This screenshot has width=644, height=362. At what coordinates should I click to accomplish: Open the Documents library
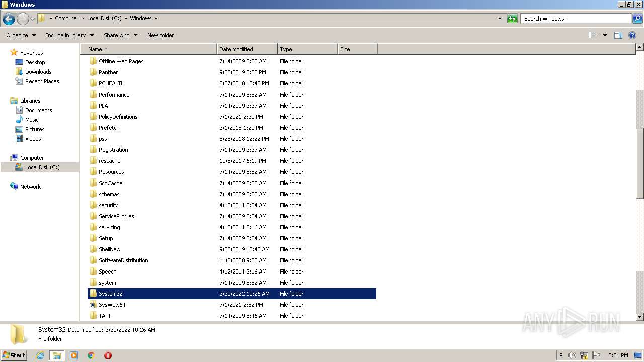coord(38,110)
